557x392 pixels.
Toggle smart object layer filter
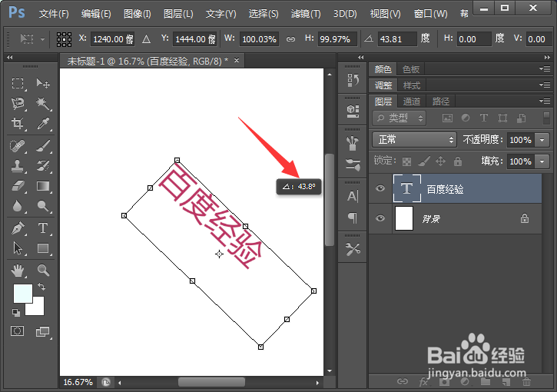(522, 118)
